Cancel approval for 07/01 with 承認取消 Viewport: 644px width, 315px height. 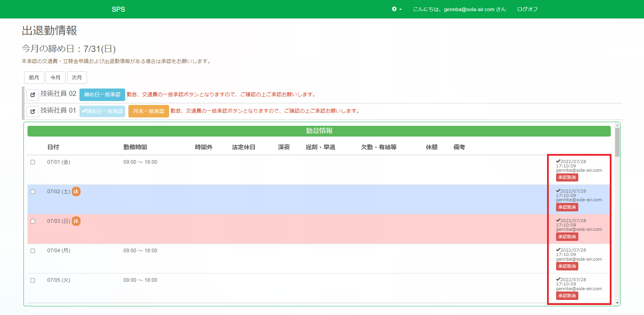567,177
